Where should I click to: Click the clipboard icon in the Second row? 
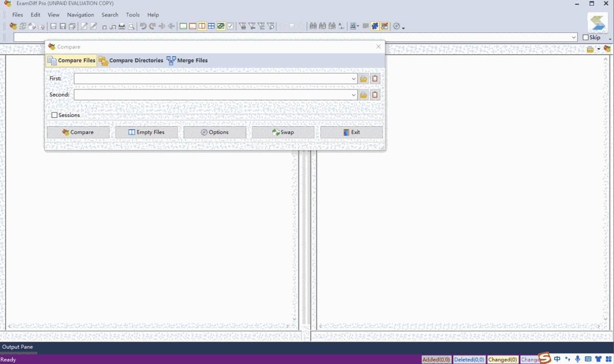(x=375, y=95)
